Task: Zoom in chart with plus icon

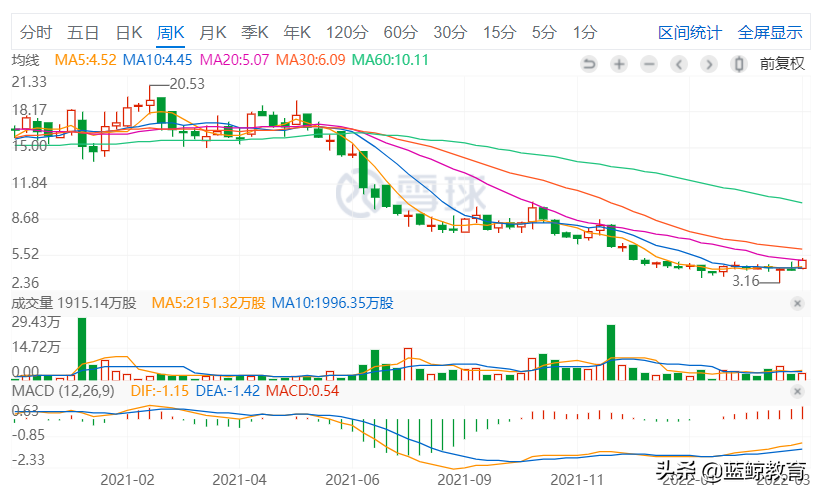Action: 619,64
